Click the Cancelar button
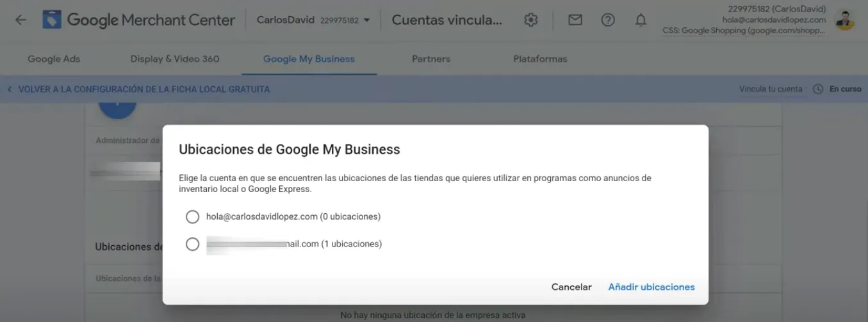Screen dimensions: 868x322 point(571,287)
